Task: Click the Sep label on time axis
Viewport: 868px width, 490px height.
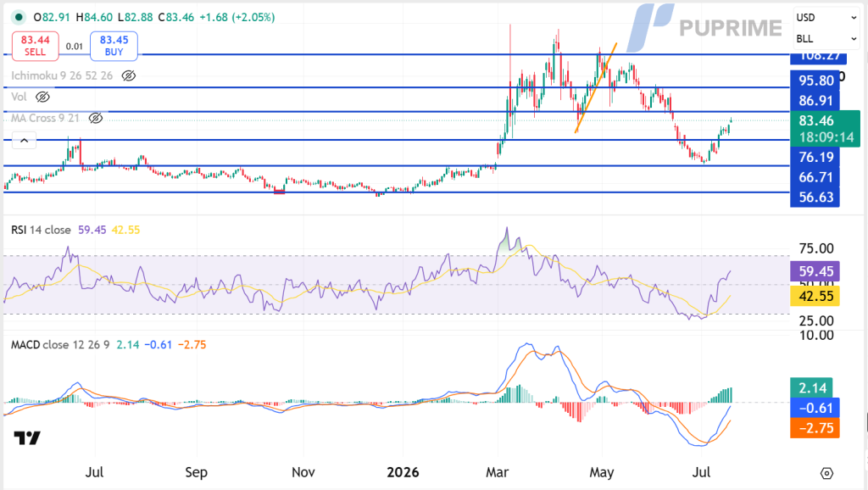Action: pos(196,472)
